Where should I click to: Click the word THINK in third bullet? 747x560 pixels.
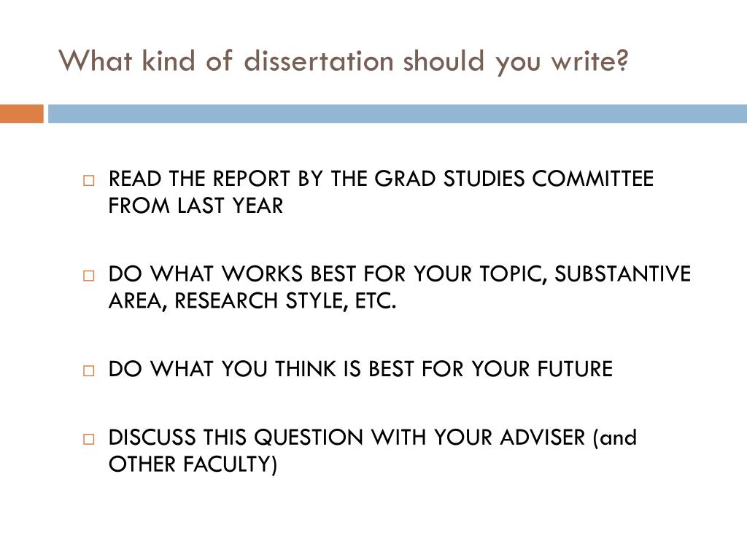click(x=306, y=370)
